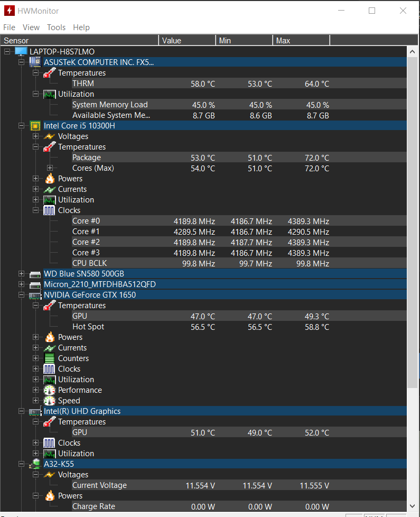The height and width of the screenshot is (517, 420).
Task: Click the Intel(R) UHD Graphics card icon
Action: [x=35, y=411]
